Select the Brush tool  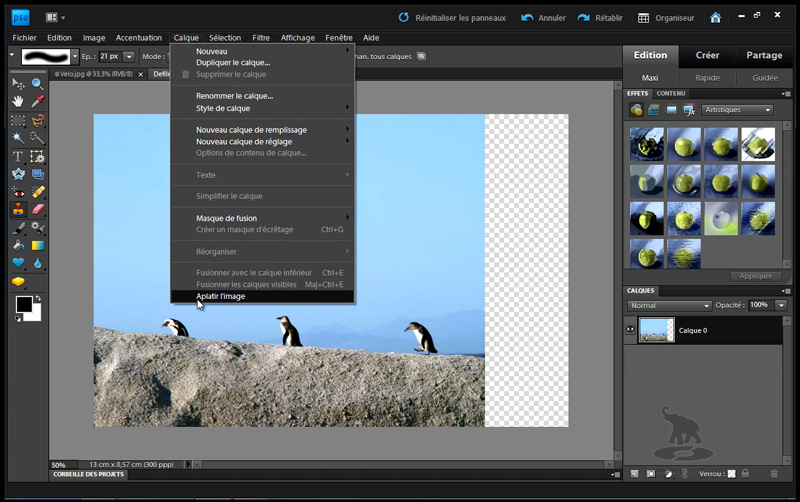tap(18, 228)
